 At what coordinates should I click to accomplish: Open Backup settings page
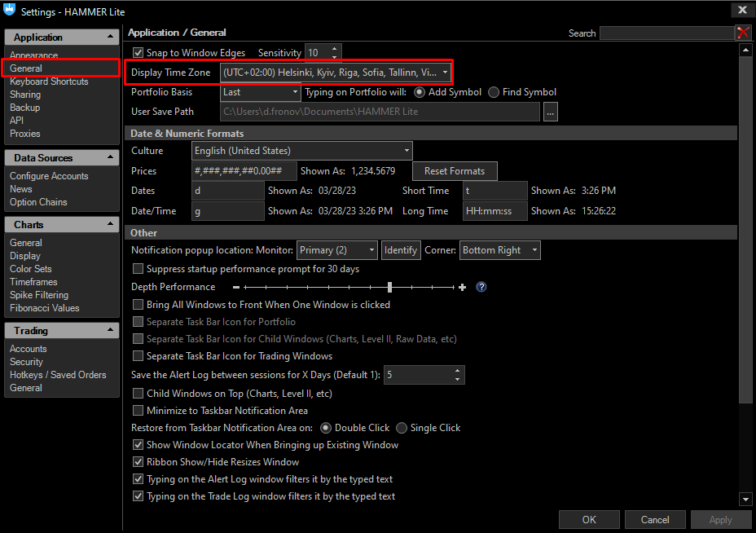point(24,108)
